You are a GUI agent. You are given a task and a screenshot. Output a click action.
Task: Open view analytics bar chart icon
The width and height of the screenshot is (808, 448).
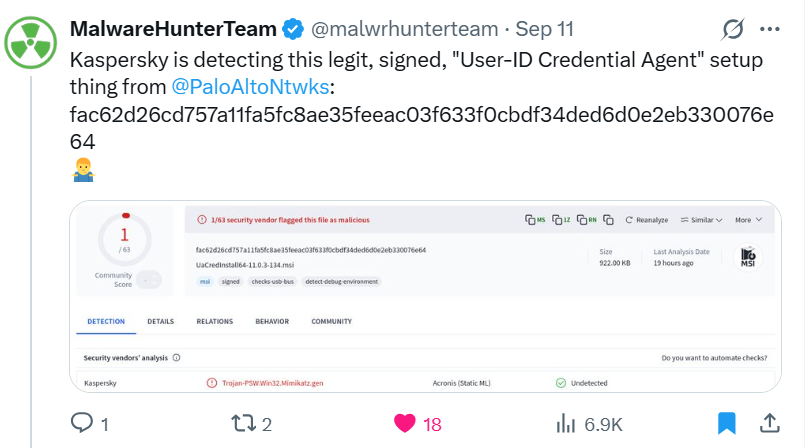pyautogui.click(x=565, y=423)
